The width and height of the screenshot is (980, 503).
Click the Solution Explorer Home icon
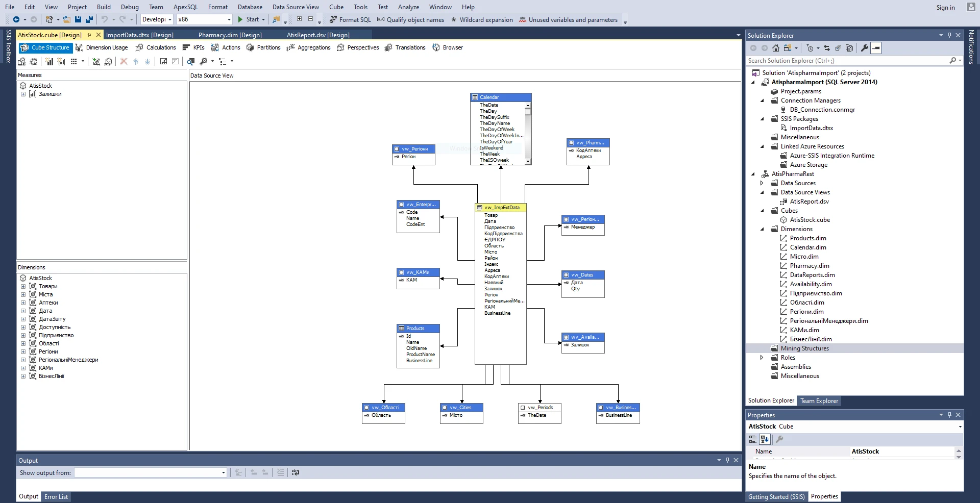point(776,48)
